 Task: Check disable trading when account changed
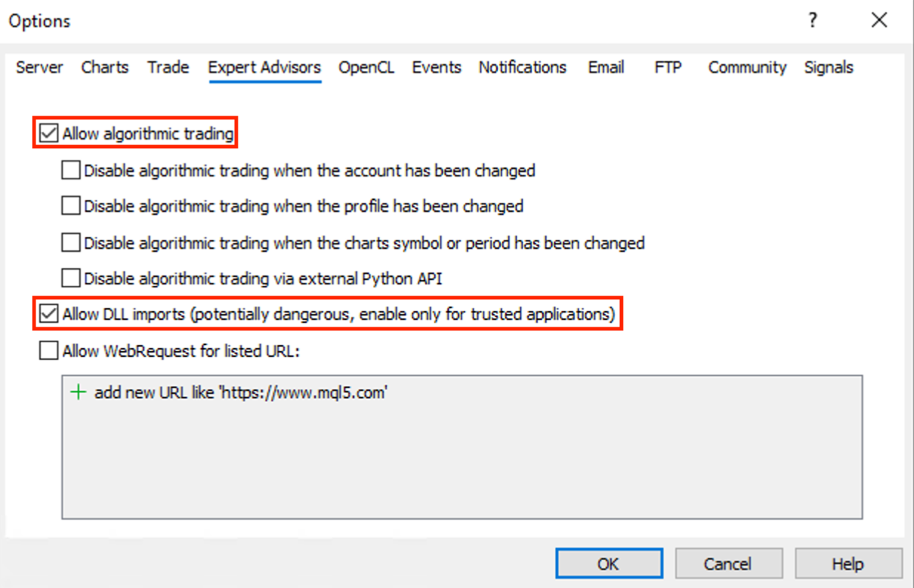coord(70,170)
